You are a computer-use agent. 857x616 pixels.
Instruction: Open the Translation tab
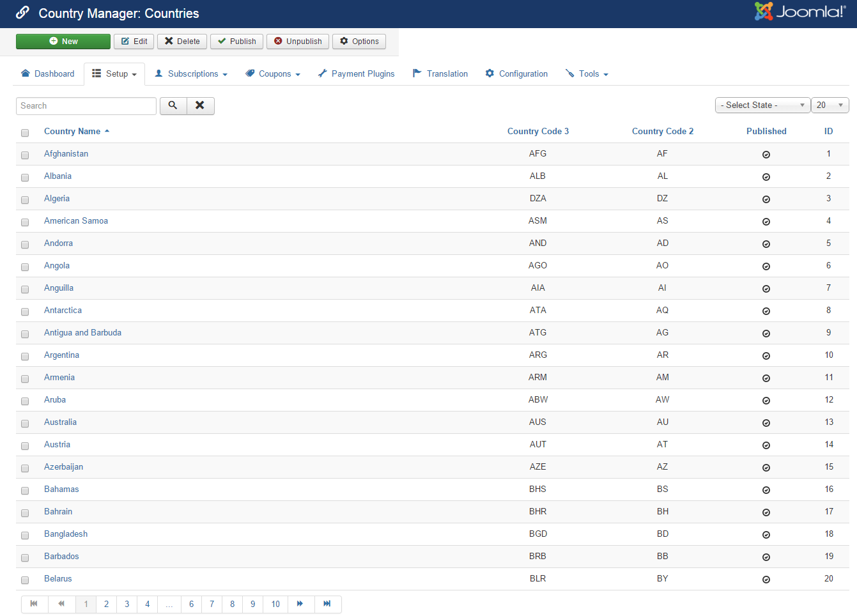click(x=440, y=74)
